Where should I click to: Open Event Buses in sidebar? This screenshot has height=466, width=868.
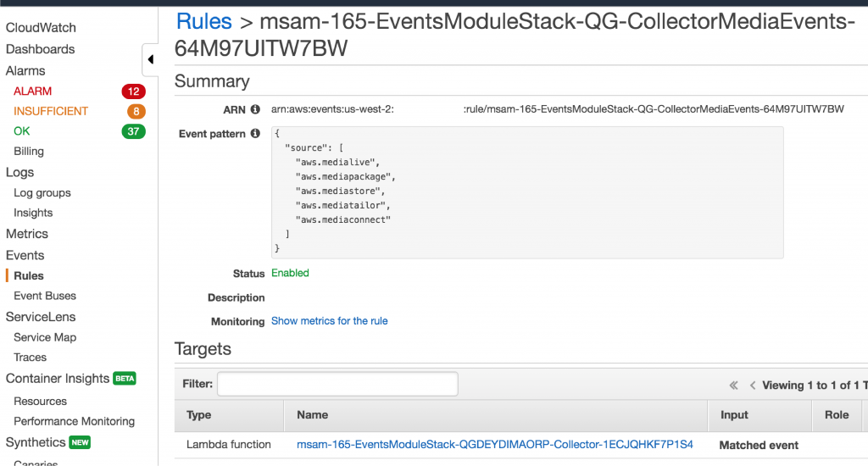tap(45, 296)
